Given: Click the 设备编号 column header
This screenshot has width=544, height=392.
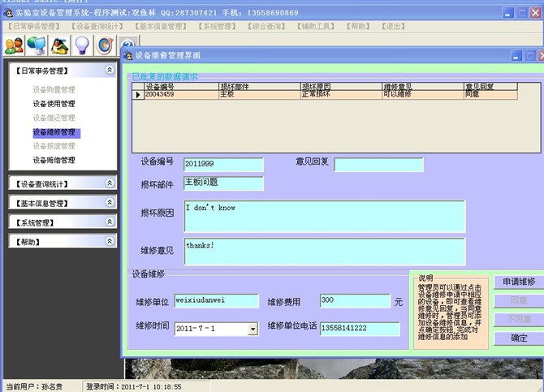Looking at the screenshot, I should tap(181, 87).
